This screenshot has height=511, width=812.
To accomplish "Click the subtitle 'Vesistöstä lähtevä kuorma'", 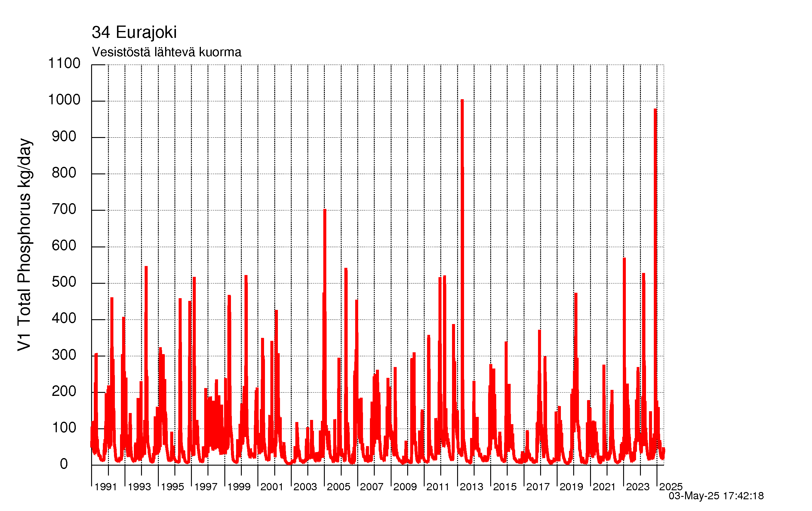I will pos(167,52).
